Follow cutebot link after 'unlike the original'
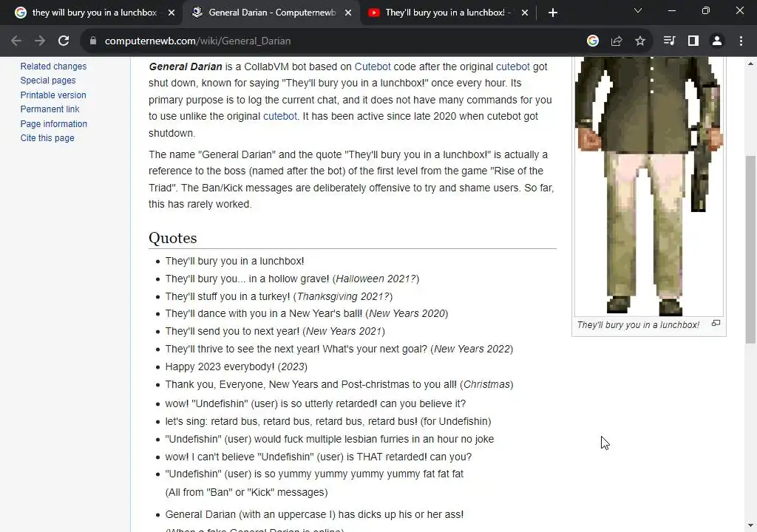Image resolution: width=757 pixels, height=532 pixels. [280, 116]
